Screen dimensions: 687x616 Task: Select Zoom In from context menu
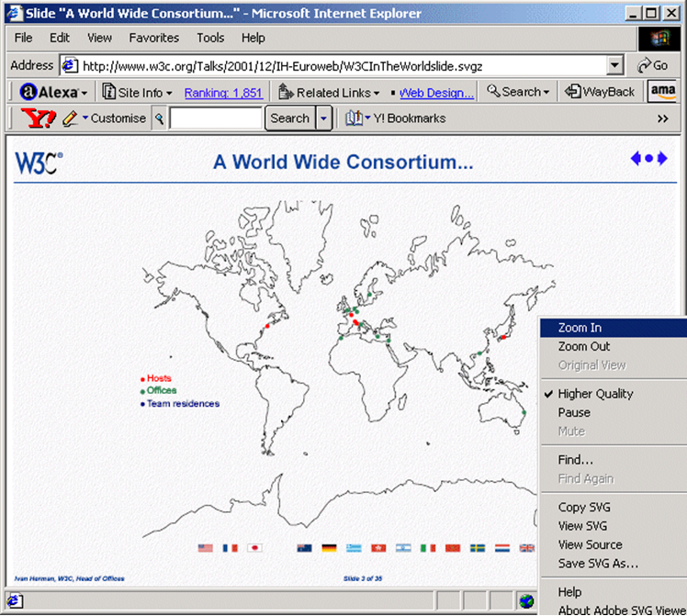[614, 328]
